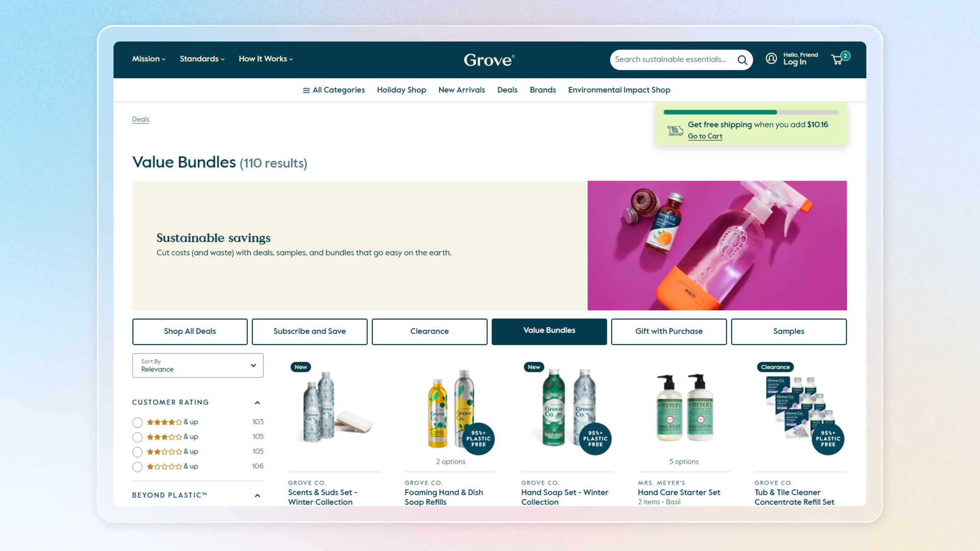This screenshot has height=551, width=980.
Task: Click the free shipping progress bar
Action: tap(751, 112)
